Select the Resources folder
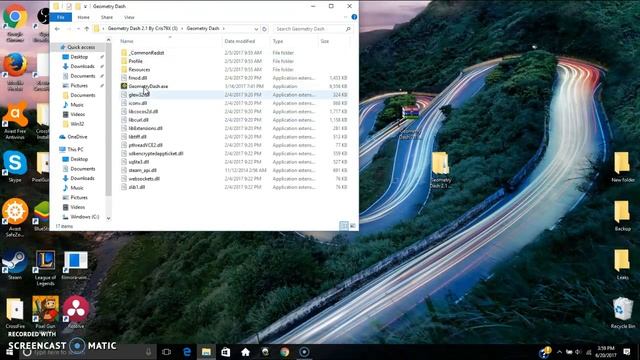This screenshot has width=640, height=360. [x=139, y=69]
